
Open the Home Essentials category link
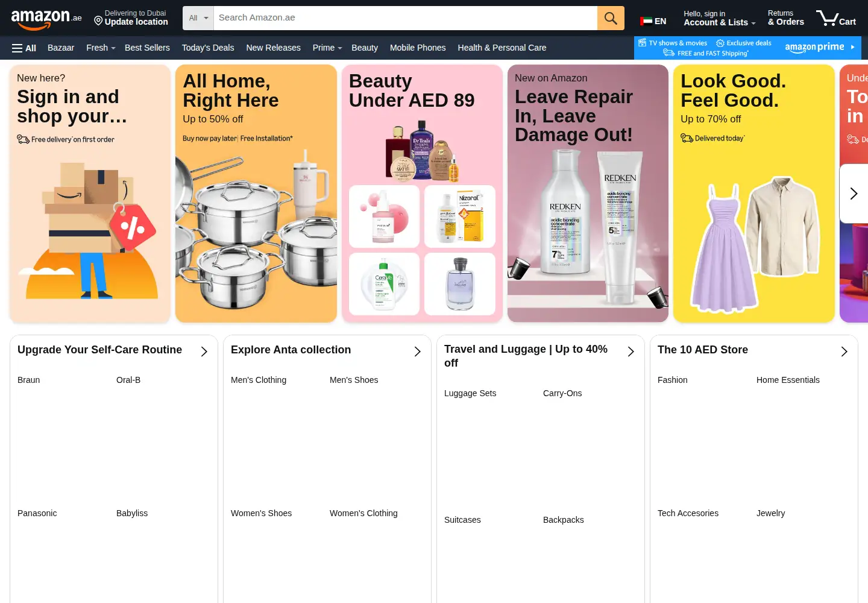[788, 380]
